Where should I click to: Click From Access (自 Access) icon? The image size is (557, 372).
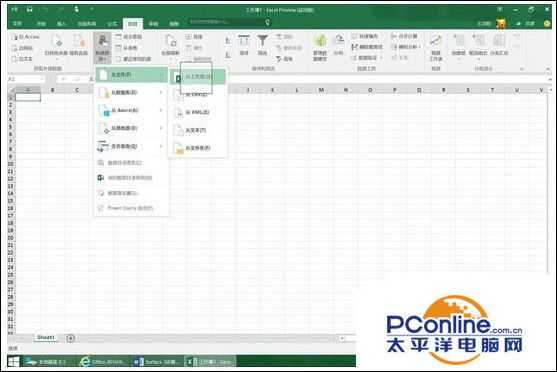click(x=14, y=37)
